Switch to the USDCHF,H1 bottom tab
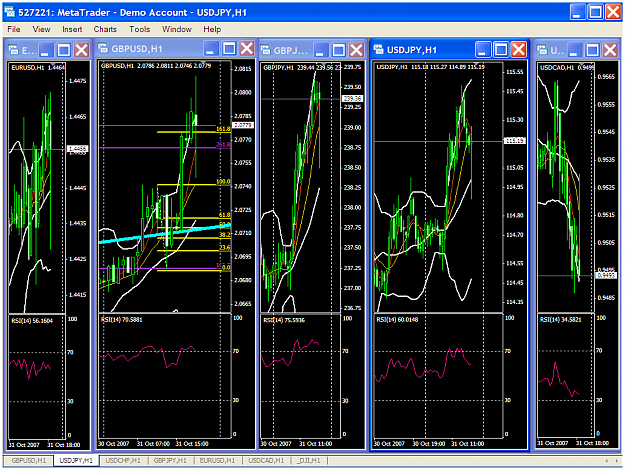625x470 pixels. (123, 460)
